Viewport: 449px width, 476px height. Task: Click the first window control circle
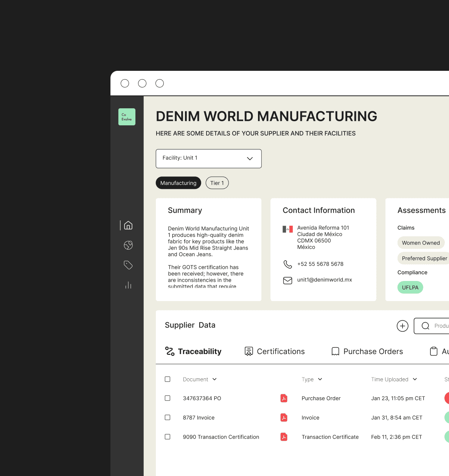coord(125,83)
